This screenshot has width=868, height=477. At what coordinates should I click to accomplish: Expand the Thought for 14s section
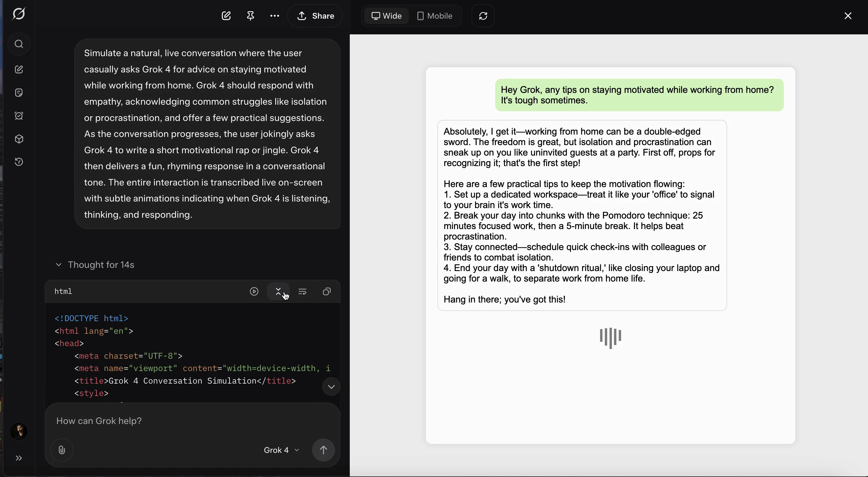pyautogui.click(x=95, y=265)
